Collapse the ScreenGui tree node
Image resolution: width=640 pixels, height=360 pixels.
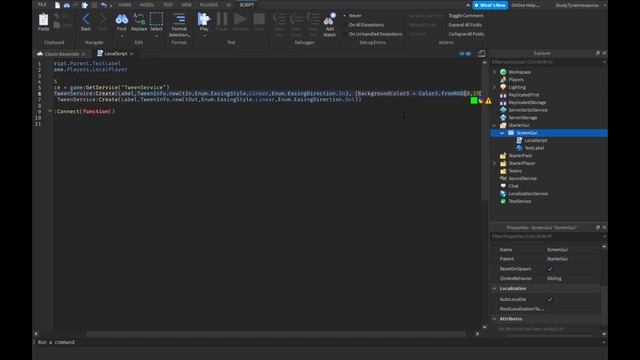502,133
